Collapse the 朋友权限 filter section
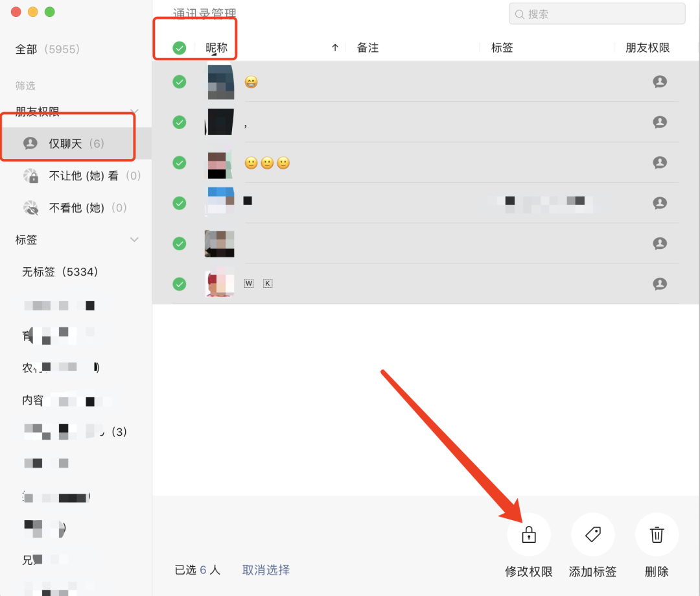 (134, 111)
